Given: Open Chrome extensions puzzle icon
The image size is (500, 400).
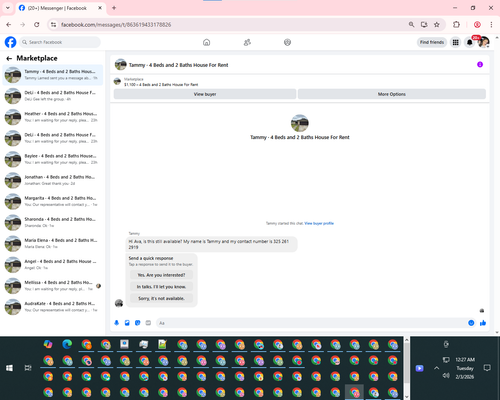Looking at the screenshot, I should pos(456,25).
